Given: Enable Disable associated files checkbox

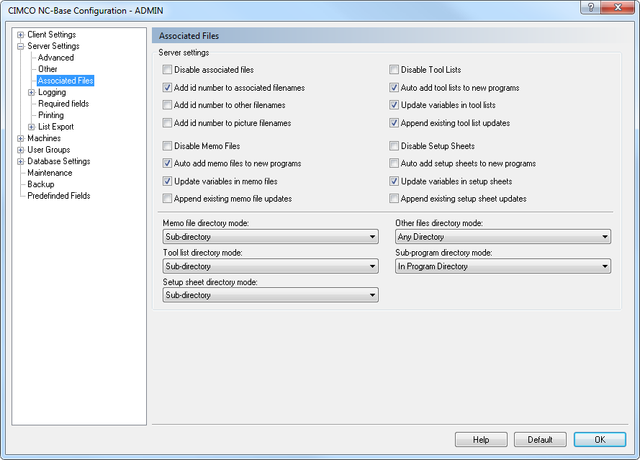Looking at the screenshot, I should click(x=167, y=70).
